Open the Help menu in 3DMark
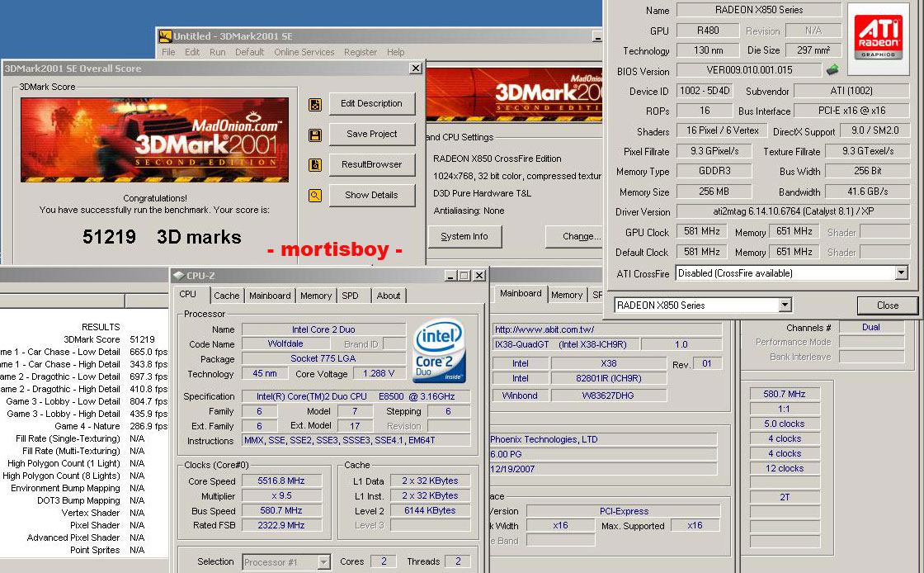924x573 pixels. [x=395, y=52]
